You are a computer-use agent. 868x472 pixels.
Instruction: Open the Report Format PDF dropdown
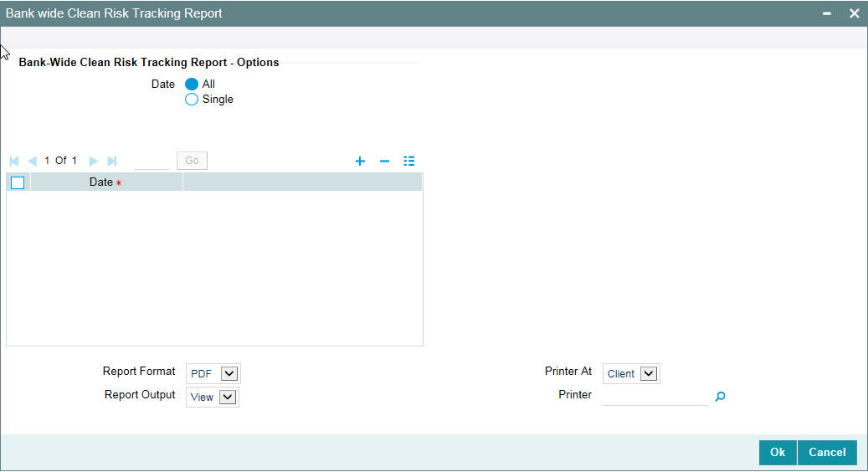coord(213,373)
